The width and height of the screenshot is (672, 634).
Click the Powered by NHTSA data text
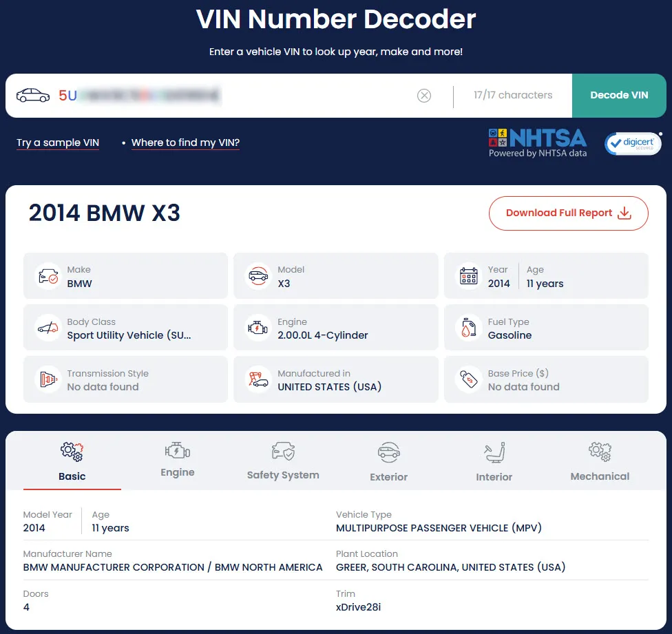tap(538, 154)
